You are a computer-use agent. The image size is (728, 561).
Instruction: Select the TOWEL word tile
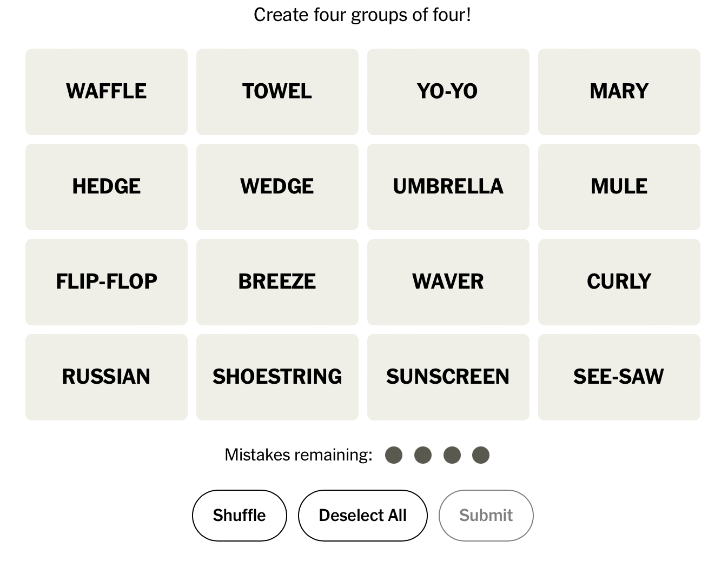[x=277, y=92]
